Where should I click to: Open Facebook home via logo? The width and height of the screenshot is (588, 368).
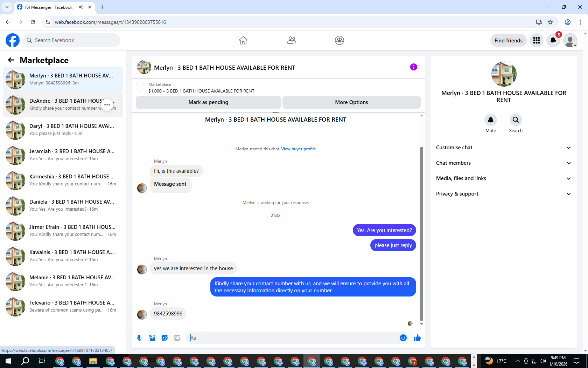(x=13, y=40)
